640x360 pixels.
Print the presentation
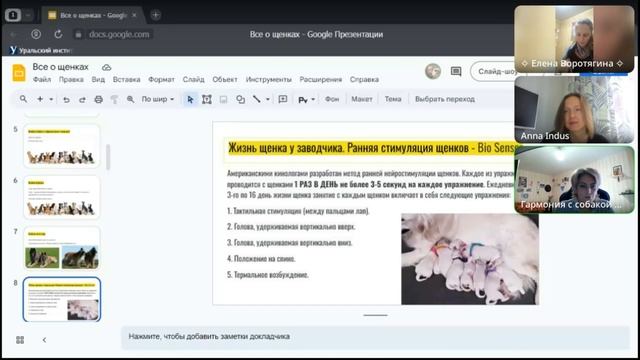point(98,99)
